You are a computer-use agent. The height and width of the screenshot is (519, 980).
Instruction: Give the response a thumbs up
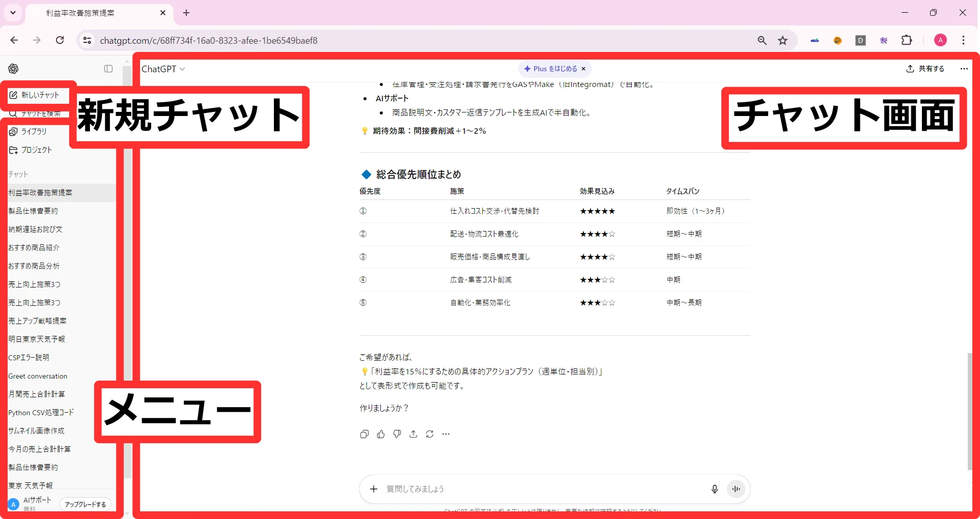pos(380,434)
